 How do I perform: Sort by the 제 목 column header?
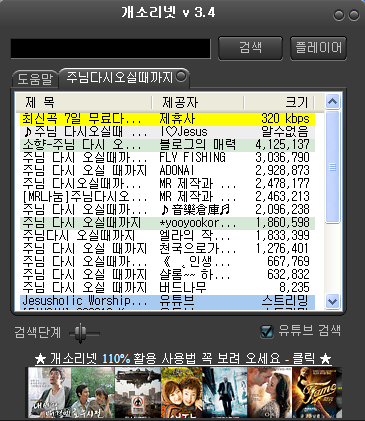(84, 102)
